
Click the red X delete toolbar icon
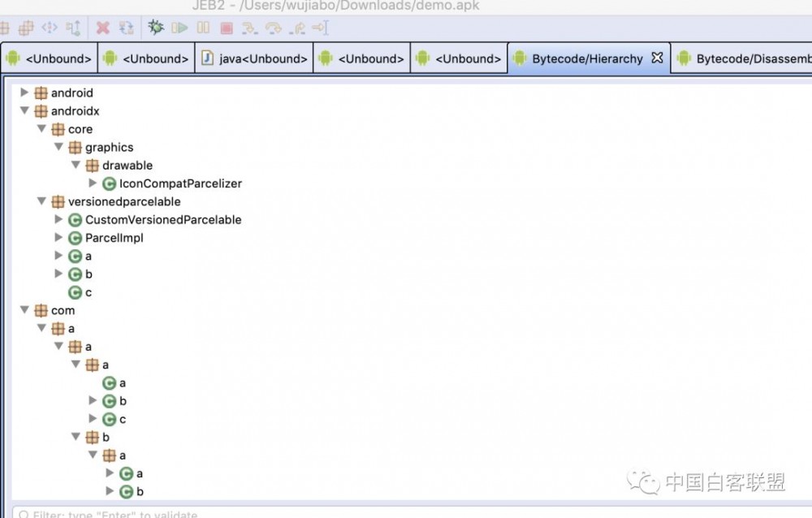103,28
